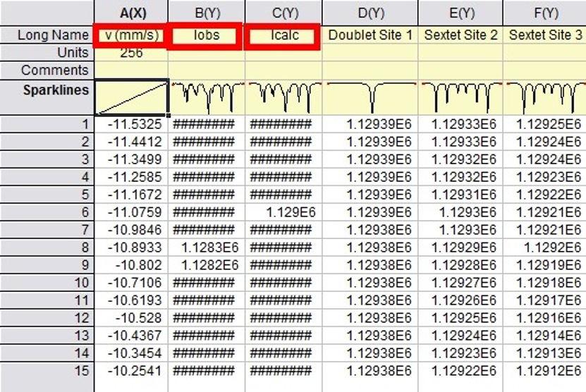The width and height of the screenshot is (586, 392).
Task: Click the Icalc cell showing 1.129E6
Action: 283,212
